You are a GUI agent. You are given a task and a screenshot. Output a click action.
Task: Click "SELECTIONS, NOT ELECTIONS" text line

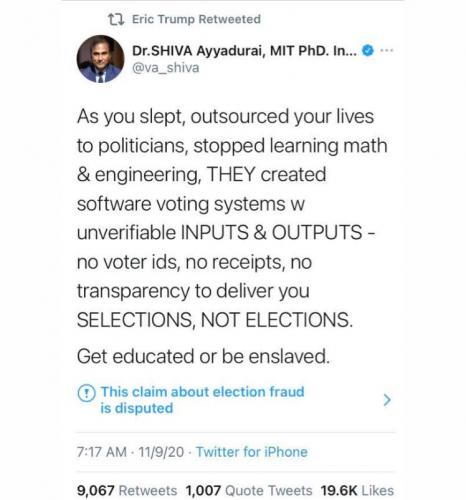click(215, 320)
